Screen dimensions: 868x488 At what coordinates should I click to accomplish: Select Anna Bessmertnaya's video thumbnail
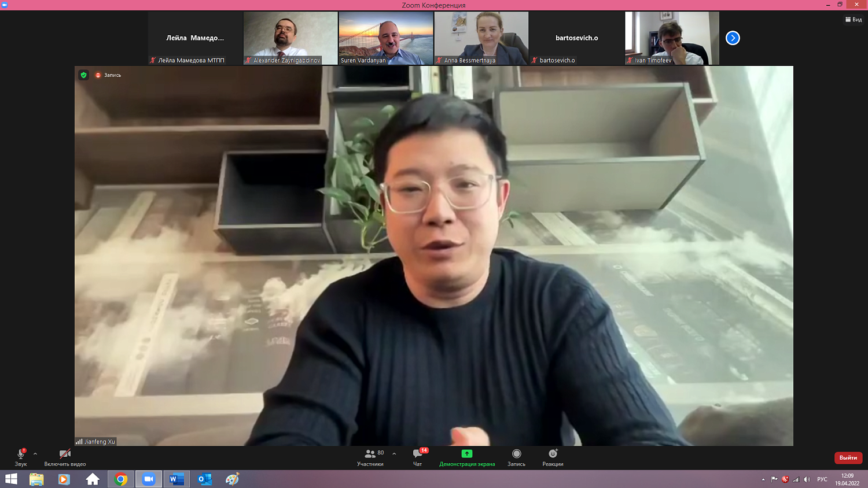481,38
